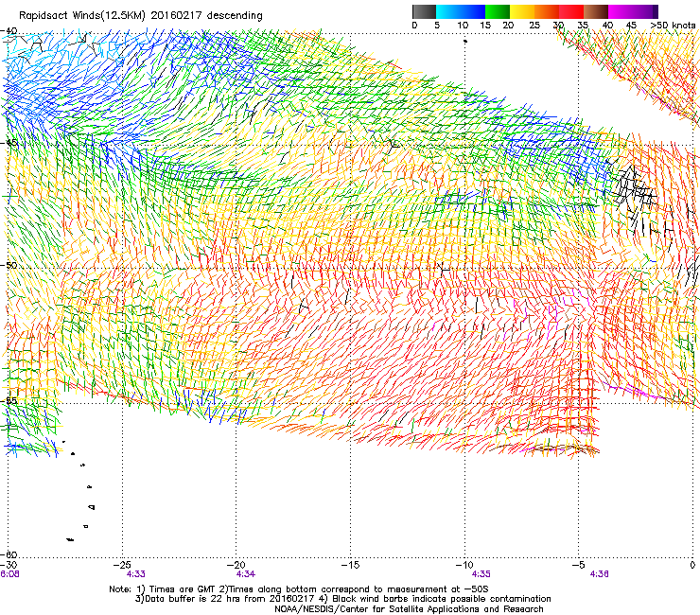
Task: Click the orange 25-30 knots legend segment
Action: pos(547,11)
